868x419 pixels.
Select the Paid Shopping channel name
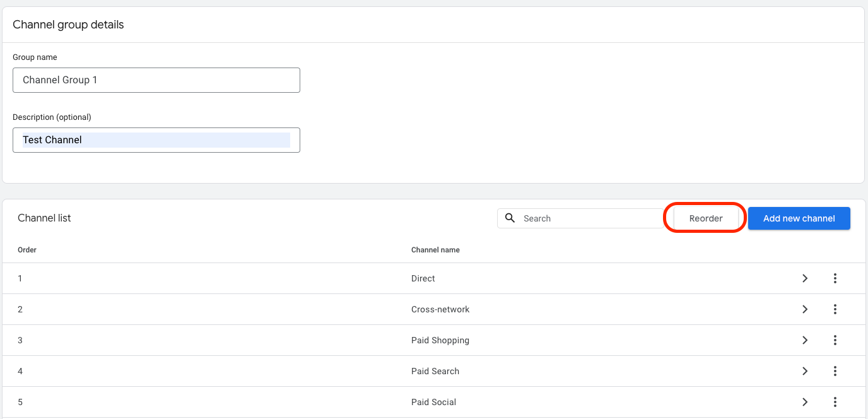(440, 340)
